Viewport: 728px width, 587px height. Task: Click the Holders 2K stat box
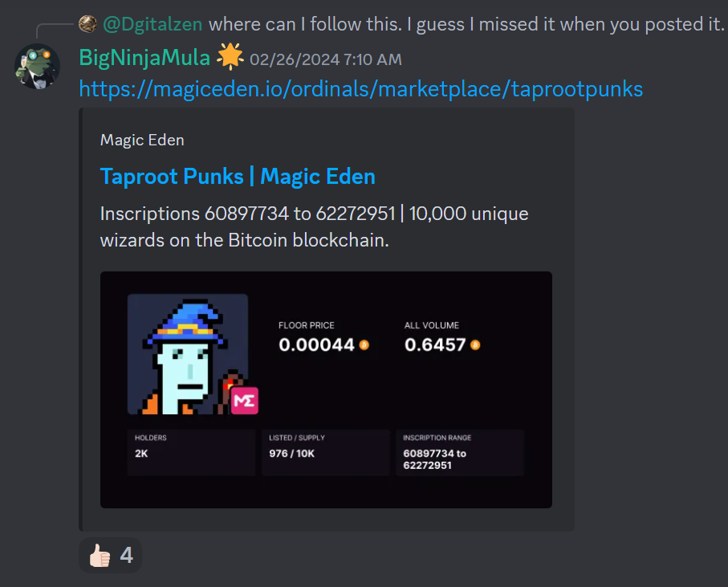[x=191, y=452]
